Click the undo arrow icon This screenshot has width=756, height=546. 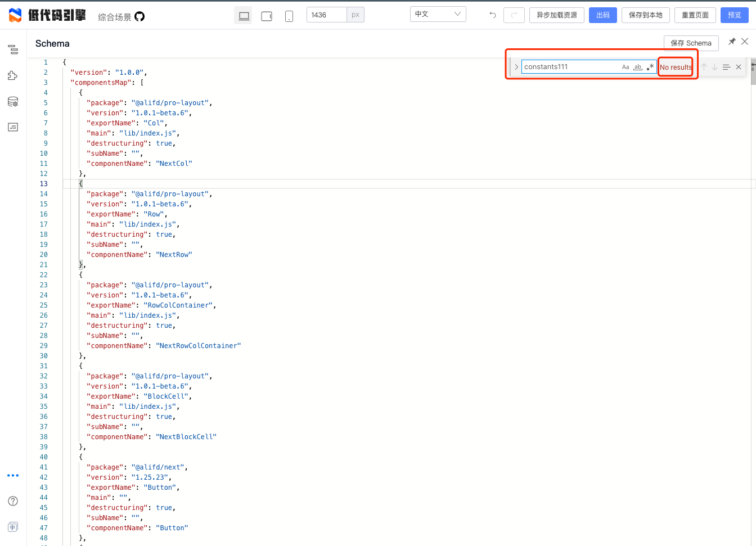[492, 15]
